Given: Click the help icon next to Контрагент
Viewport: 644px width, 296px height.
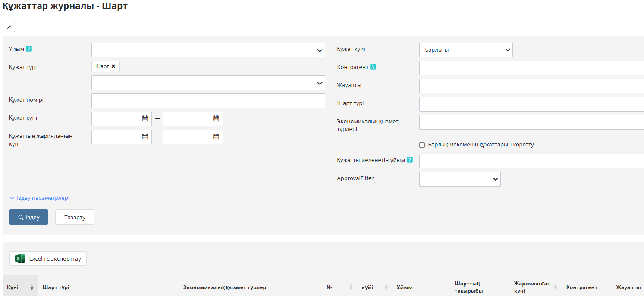Looking at the screenshot, I should click(373, 67).
